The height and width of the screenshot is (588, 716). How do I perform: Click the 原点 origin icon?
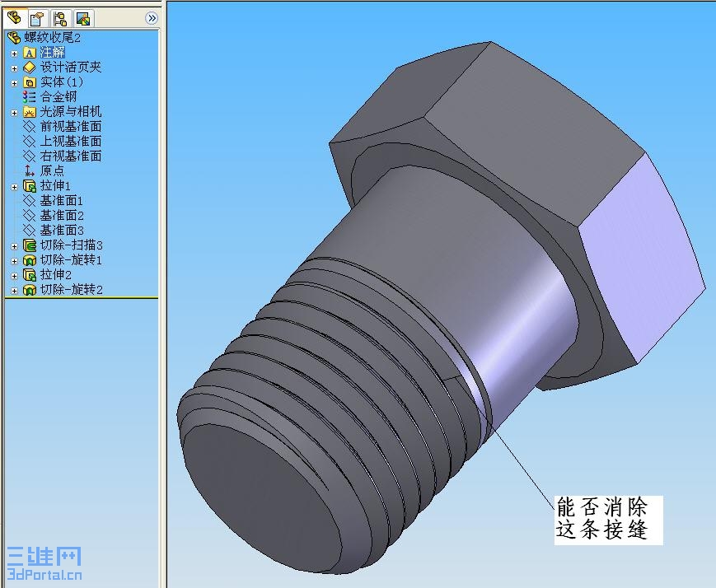(x=29, y=170)
